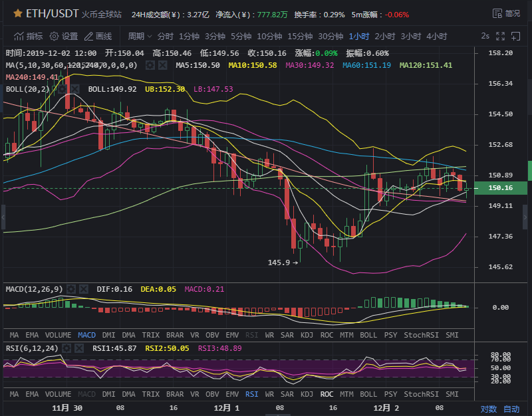Open the 设置 chart settings
Image resolution: width=532 pixels, height=416 pixels.
coord(64,37)
